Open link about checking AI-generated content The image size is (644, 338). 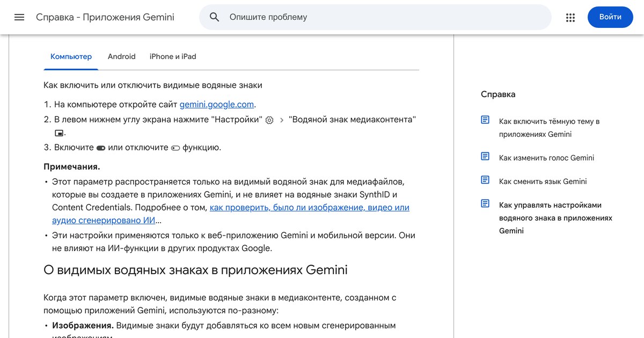pos(231,214)
